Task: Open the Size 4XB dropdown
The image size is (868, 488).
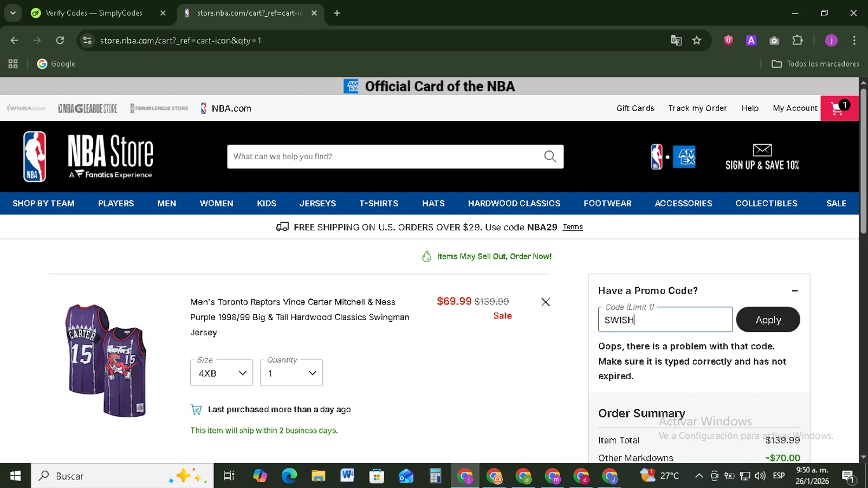Action: (x=222, y=373)
